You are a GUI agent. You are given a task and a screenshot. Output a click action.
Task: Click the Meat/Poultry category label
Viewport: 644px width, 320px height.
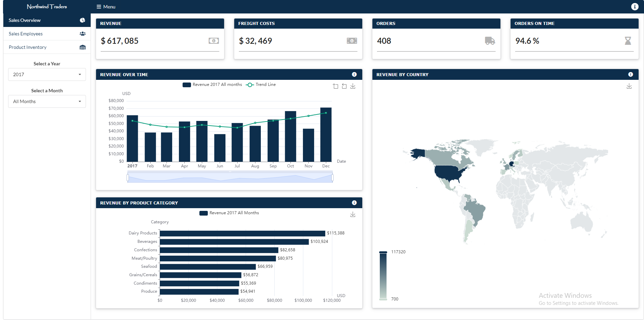pos(144,258)
